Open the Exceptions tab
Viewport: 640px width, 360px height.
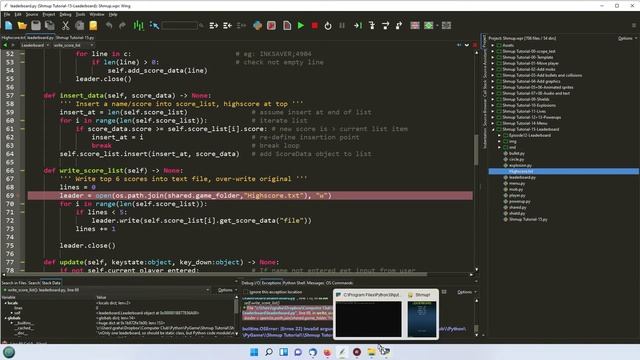click(x=271, y=283)
